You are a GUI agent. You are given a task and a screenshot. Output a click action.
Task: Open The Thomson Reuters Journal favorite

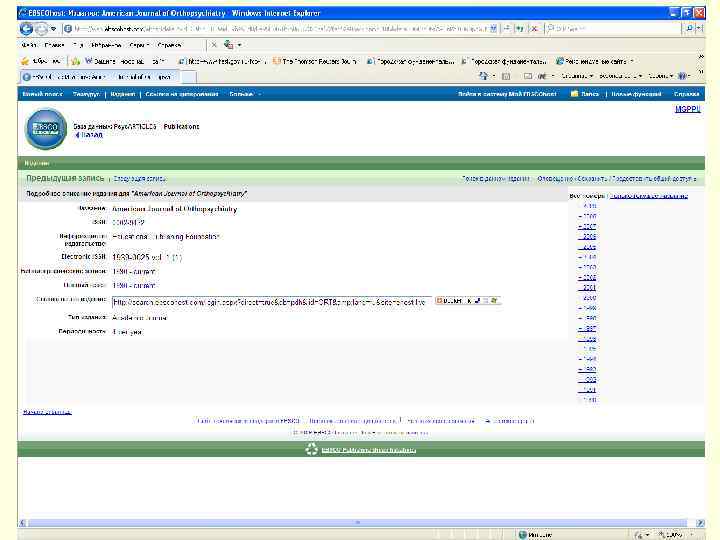(x=315, y=61)
